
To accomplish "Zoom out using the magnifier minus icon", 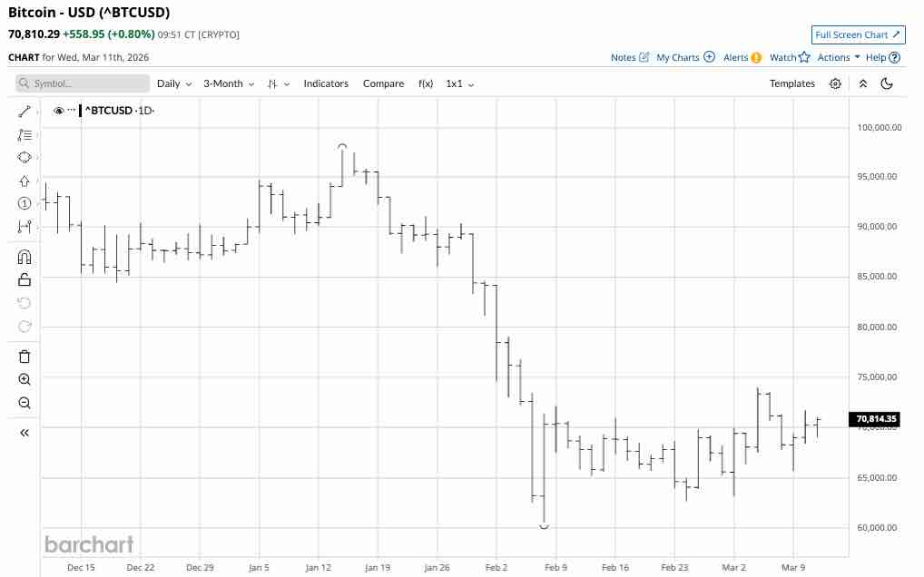I will point(25,403).
